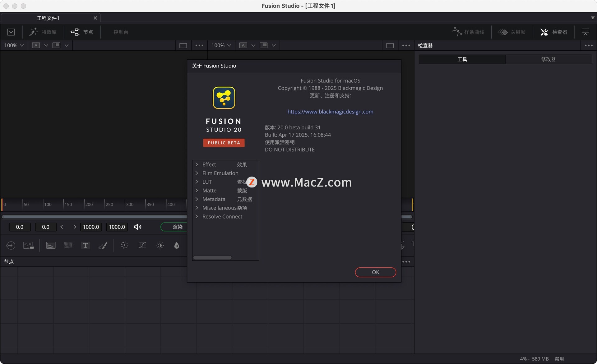
Task: Click the second 0.0 global start field
Action: [46, 227]
